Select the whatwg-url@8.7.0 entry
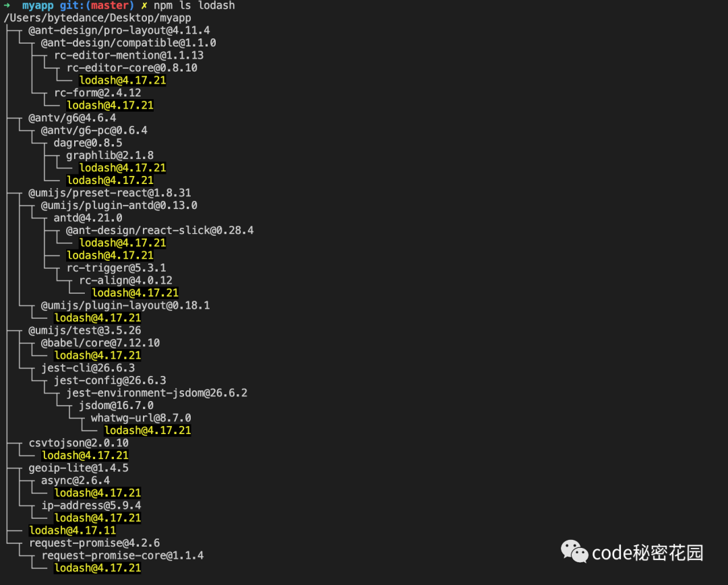Viewport: 728px width, 585px height. click(141, 419)
